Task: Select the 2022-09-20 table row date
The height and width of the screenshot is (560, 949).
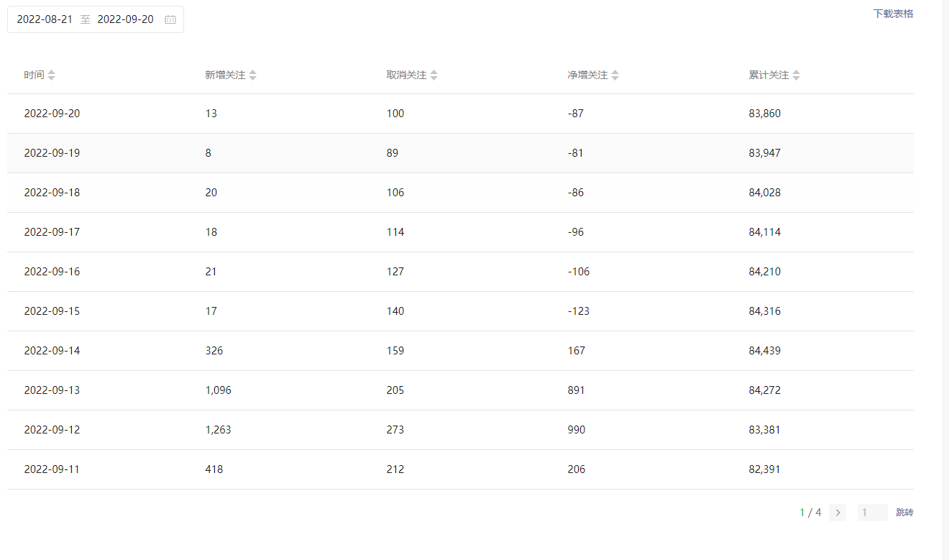Action: [x=52, y=114]
